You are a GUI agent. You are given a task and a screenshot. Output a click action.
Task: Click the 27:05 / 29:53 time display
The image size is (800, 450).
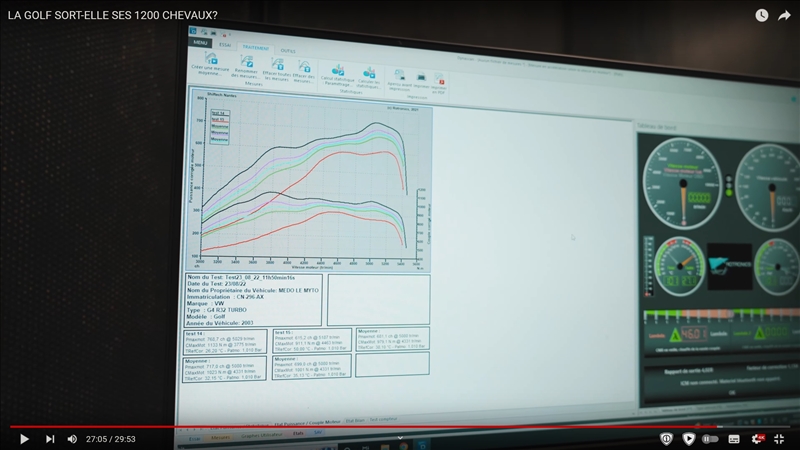111,439
